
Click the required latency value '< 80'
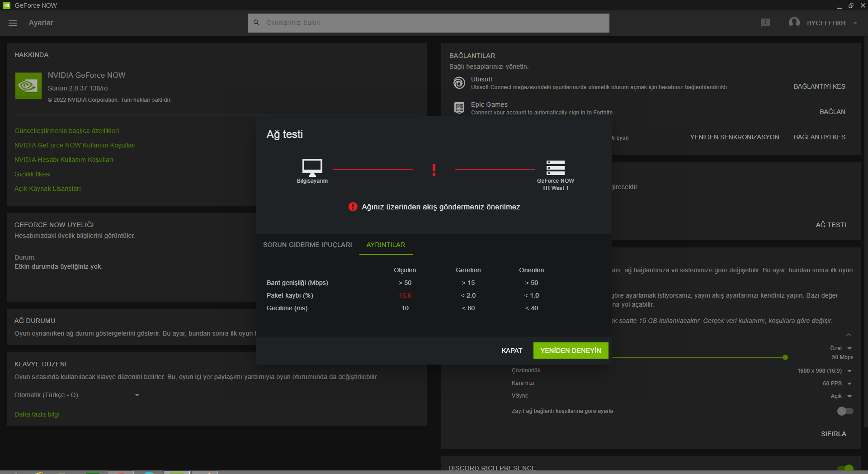[x=468, y=308]
